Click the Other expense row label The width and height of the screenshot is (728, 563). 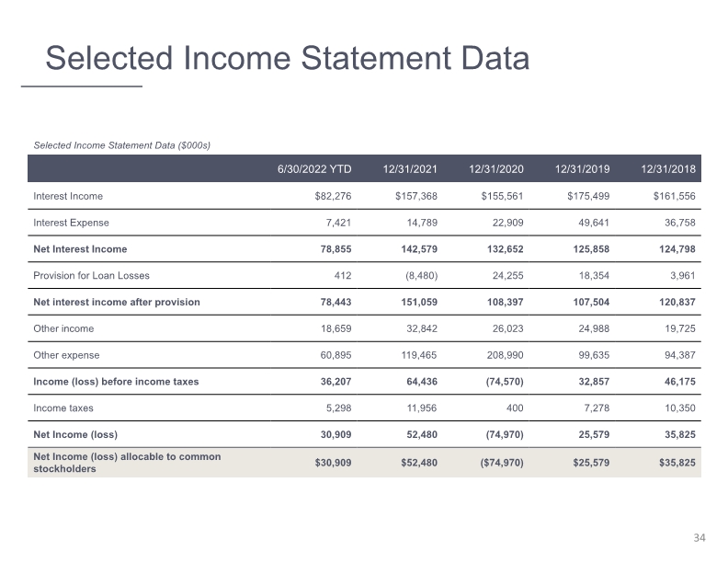[66, 355]
